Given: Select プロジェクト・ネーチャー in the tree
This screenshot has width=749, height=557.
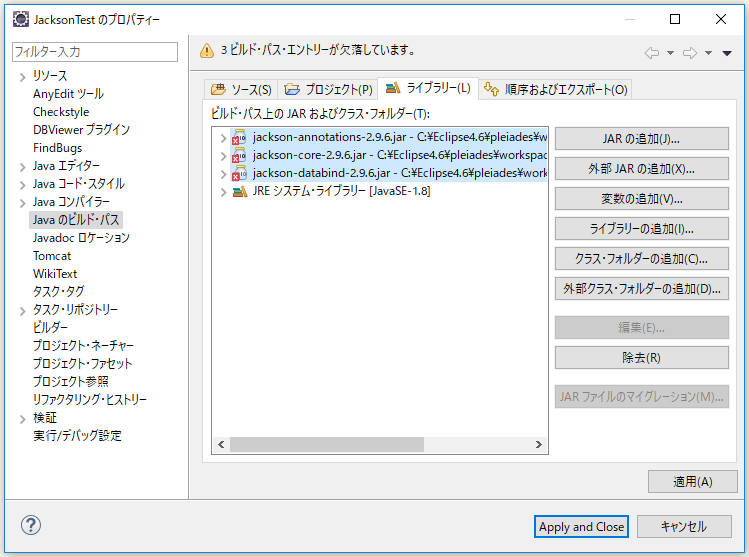Looking at the screenshot, I should 83,346.
